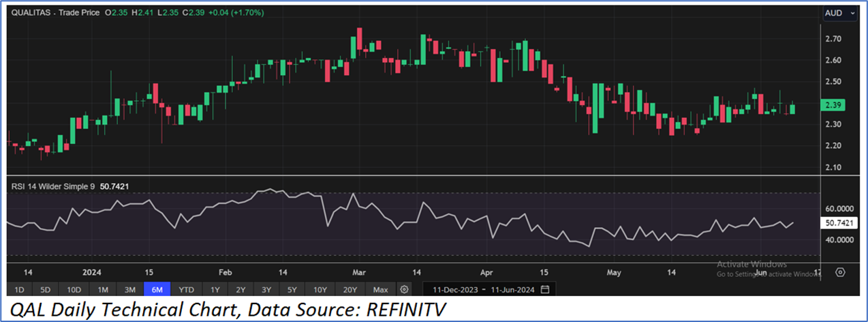This screenshot has width=868, height=322.
Task: Click the calendar icon beside the date range
Action: (x=545, y=289)
